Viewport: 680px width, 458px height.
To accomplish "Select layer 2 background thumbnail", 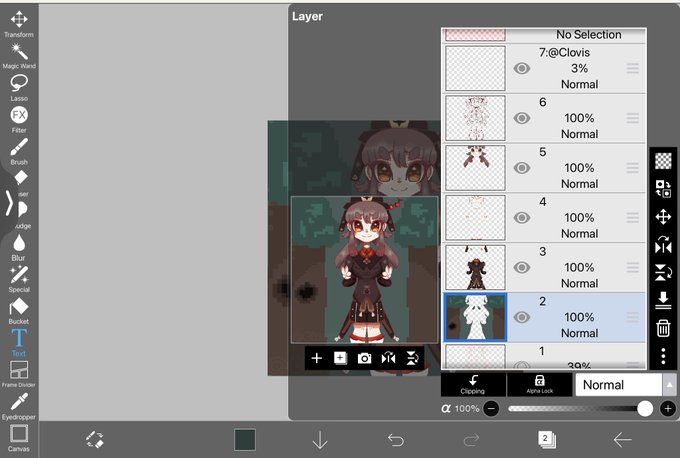I will coord(475,317).
